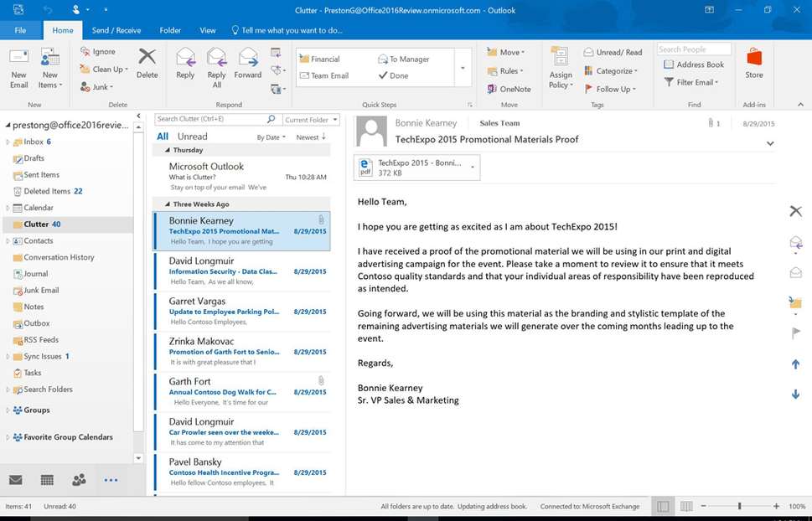Create a New Email
This screenshot has height=521, width=812.
coord(18,70)
